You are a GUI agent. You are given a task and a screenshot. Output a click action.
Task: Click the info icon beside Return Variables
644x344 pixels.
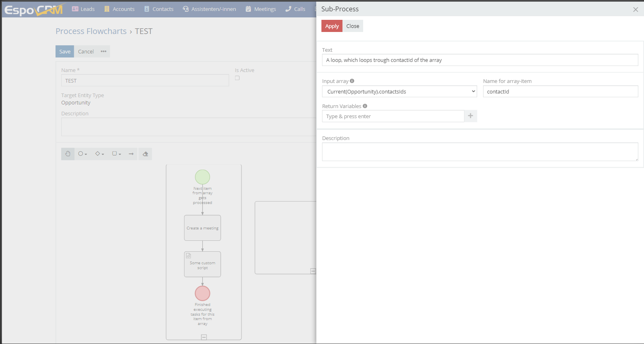365,106
